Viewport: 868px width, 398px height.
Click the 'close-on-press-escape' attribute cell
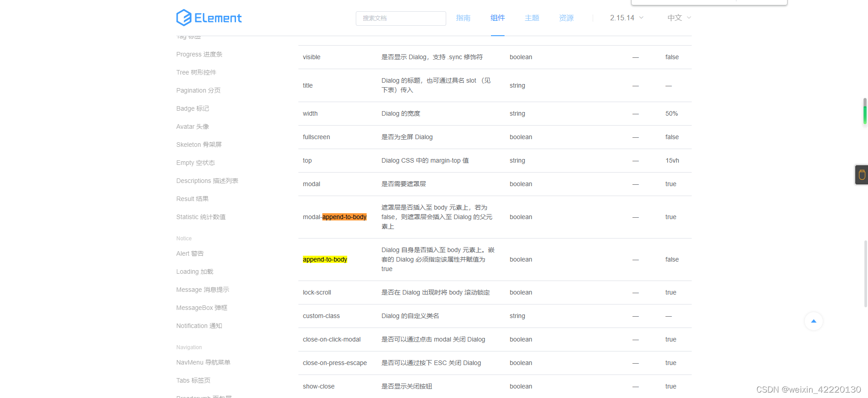coord(335,363)
